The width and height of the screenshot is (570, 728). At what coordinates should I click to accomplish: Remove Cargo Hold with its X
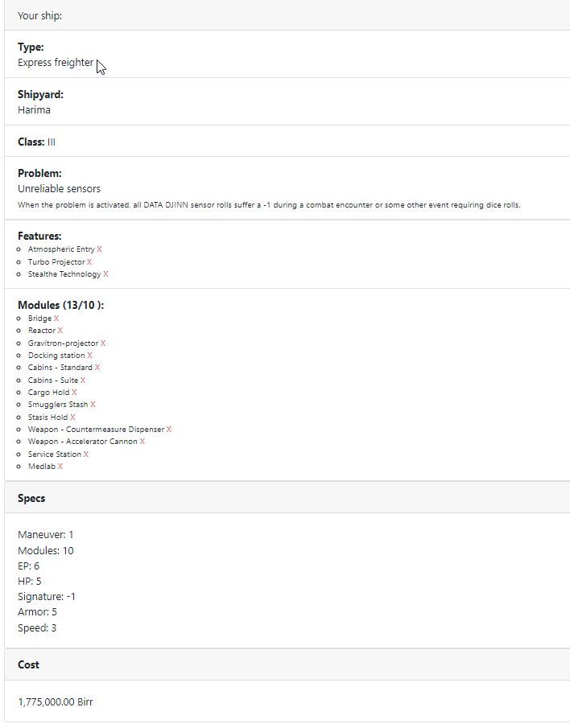(x=75, y=393)
